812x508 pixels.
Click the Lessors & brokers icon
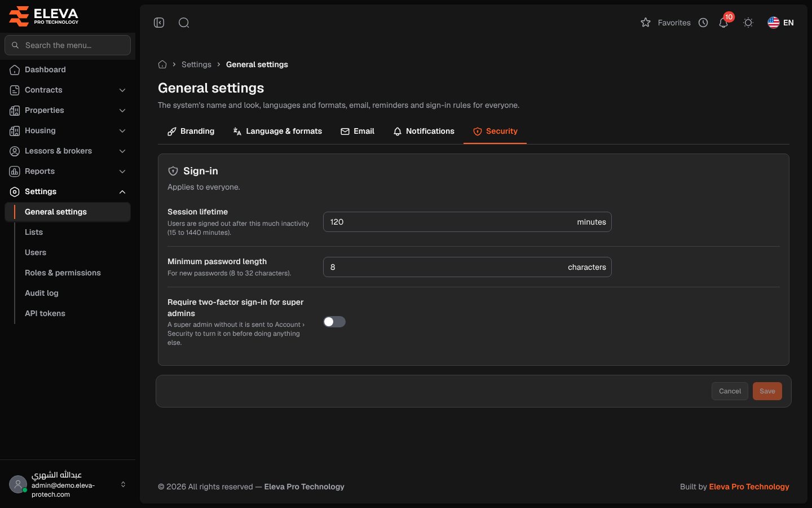click(15, 151)
